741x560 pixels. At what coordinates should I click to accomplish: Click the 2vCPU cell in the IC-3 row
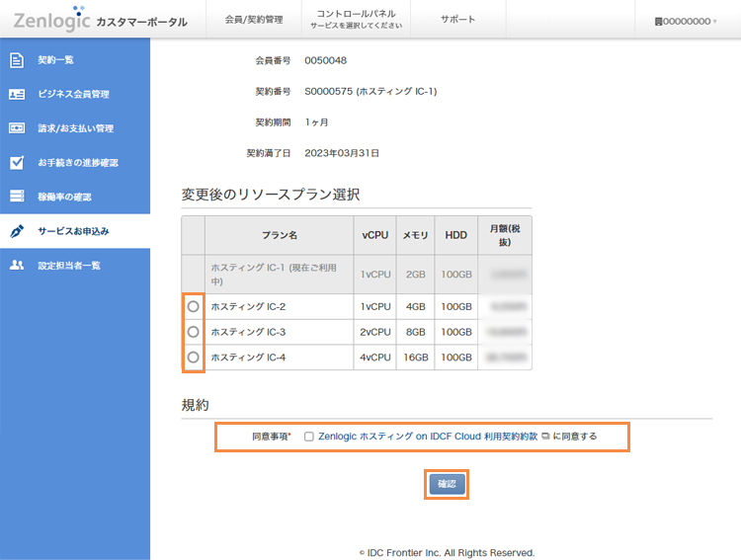click(375, 332)
